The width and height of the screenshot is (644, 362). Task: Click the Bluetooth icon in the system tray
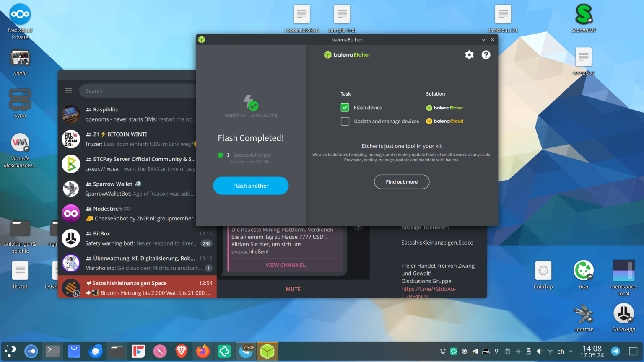click(x=518, y=351)
